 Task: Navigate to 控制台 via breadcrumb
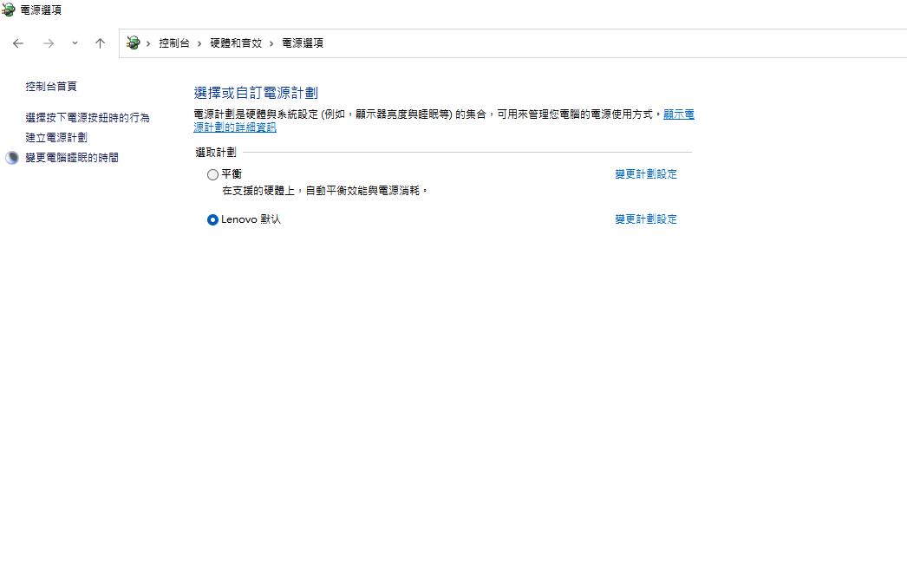tap(174, 42)
